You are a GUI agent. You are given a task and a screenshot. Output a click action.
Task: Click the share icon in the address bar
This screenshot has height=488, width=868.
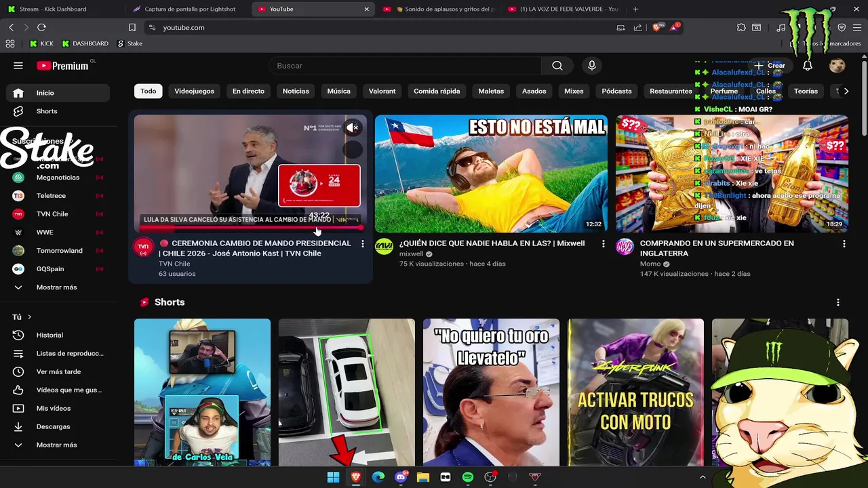(637, 27)
